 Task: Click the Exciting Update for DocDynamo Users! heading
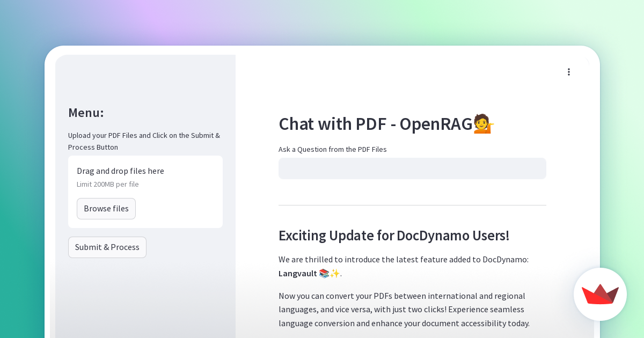pyautogui.click(x=394, y=236)
